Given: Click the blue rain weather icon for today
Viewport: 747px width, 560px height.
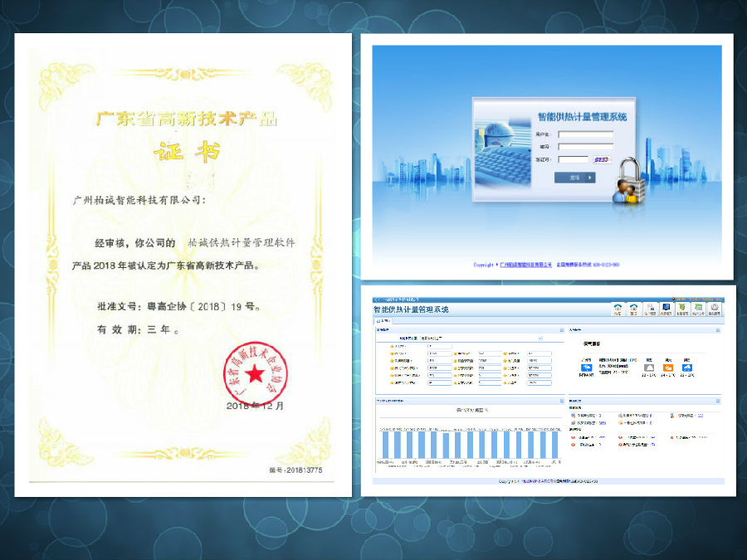Looking at the screenshot, I should 586,368.
